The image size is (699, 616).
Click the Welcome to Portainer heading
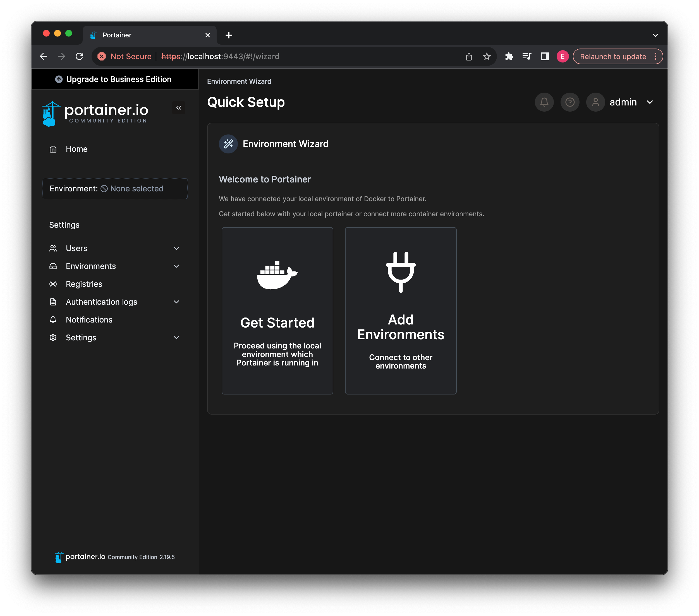pos(265,179)
